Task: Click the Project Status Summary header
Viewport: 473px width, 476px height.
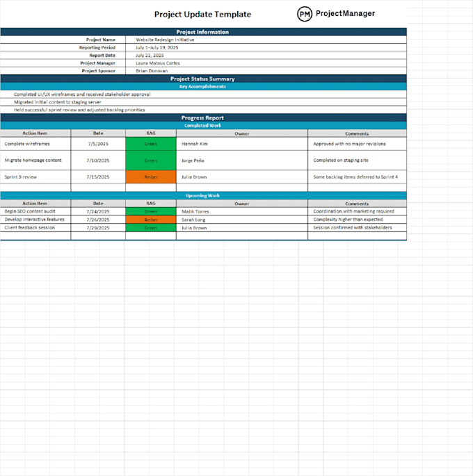Action: (204, 79)
